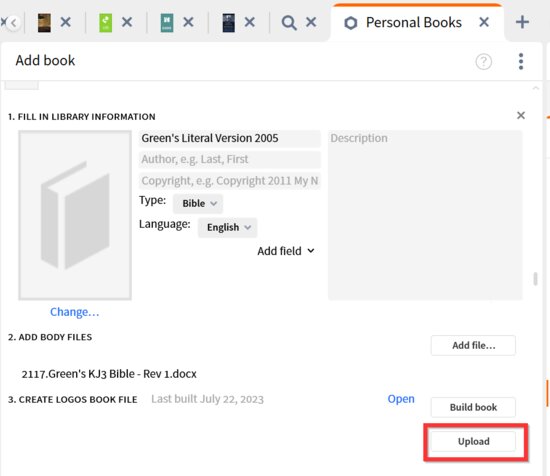Select the 2117.Green's KJ3 Bible docx file
The image size is (550, 476).
[109, 374]
